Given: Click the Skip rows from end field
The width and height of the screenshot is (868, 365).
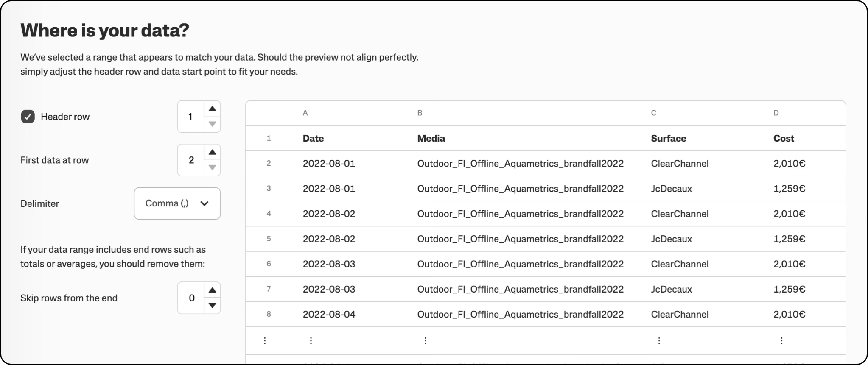Looking at the screenshot, I should point(191,298).
